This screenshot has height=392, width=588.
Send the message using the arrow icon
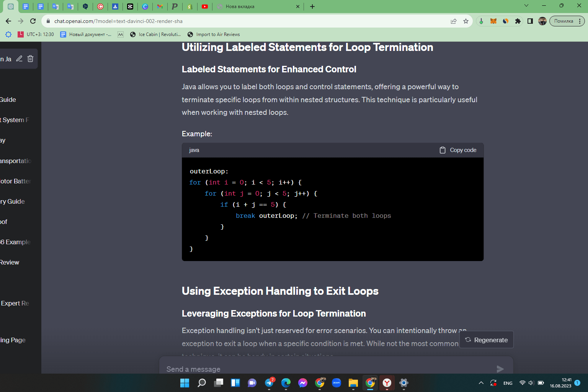[x=500, y=369]
